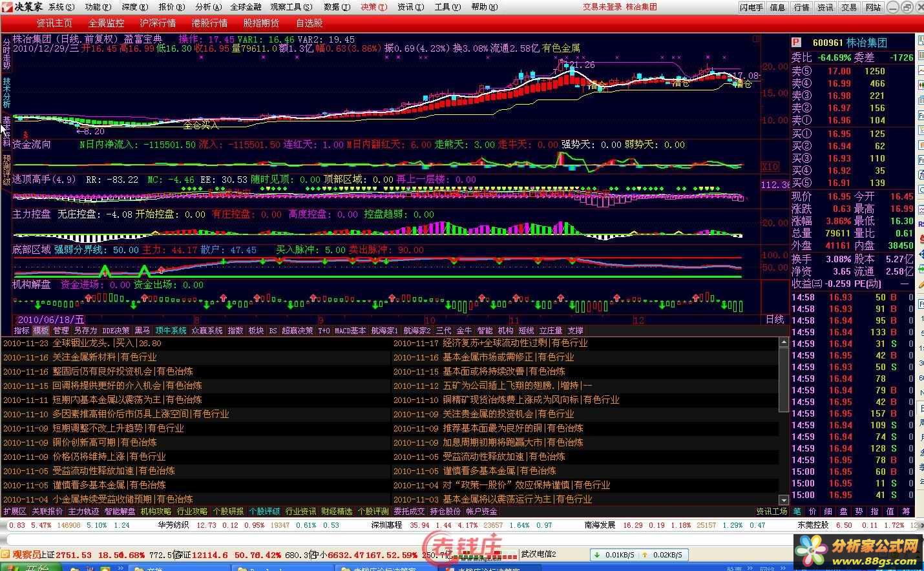Viewport: 924px width, 571px height.
Task: Open the 系统(S) menu
Action: pyautogui.click(x=61, y=7)
